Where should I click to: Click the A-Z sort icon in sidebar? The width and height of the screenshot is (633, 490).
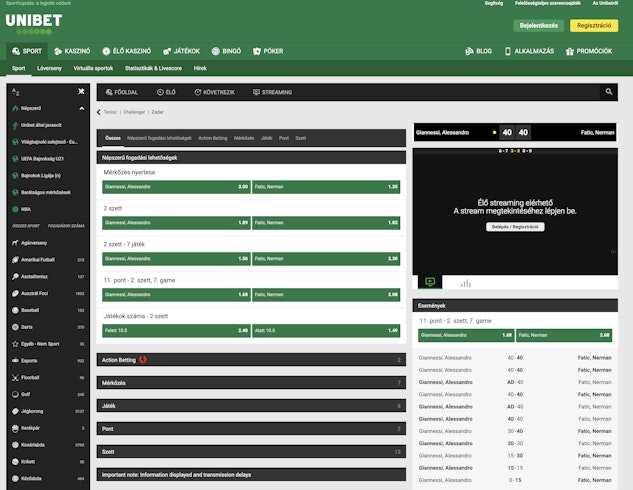coord(16,92)
